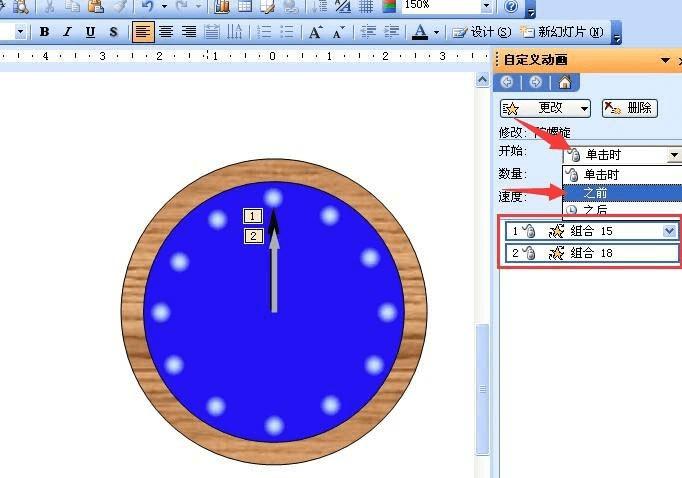The image size is (682, 478).
Task: Click the Redo arrow icon
Action: point(182,6)
